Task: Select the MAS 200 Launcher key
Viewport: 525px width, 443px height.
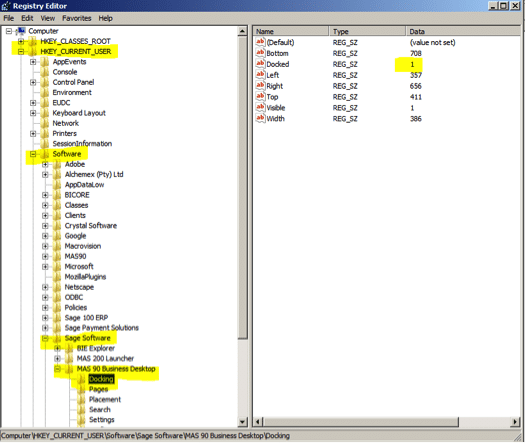Action: pos(105,359)
